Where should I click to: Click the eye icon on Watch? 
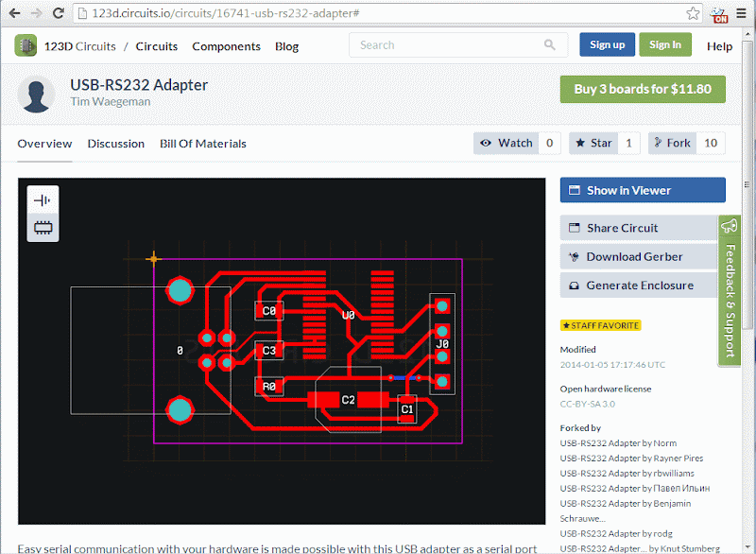point(486,143)
